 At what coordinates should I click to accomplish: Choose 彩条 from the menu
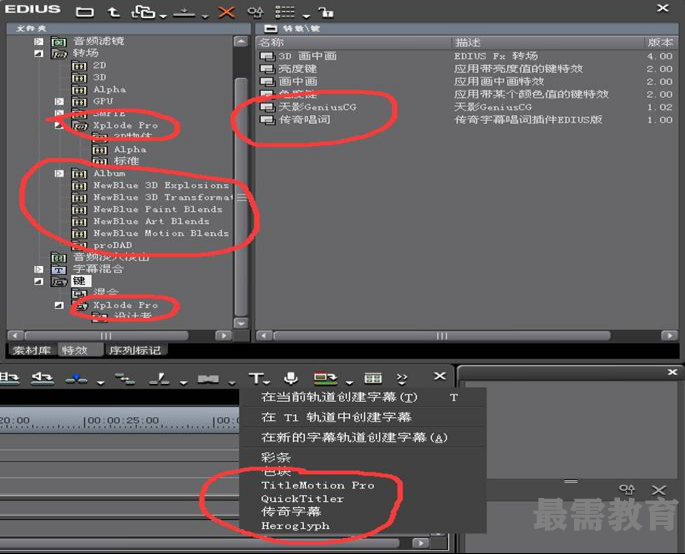(276, 457)
